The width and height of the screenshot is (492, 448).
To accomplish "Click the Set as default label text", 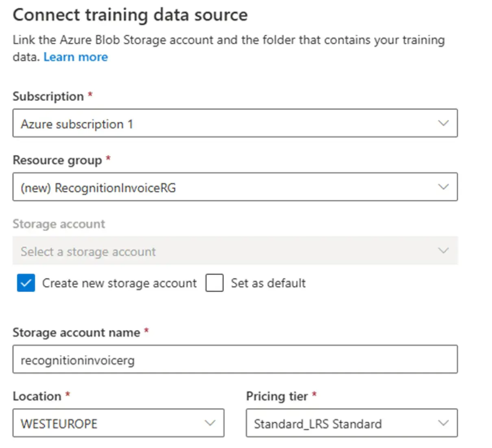I will point(268,283).
